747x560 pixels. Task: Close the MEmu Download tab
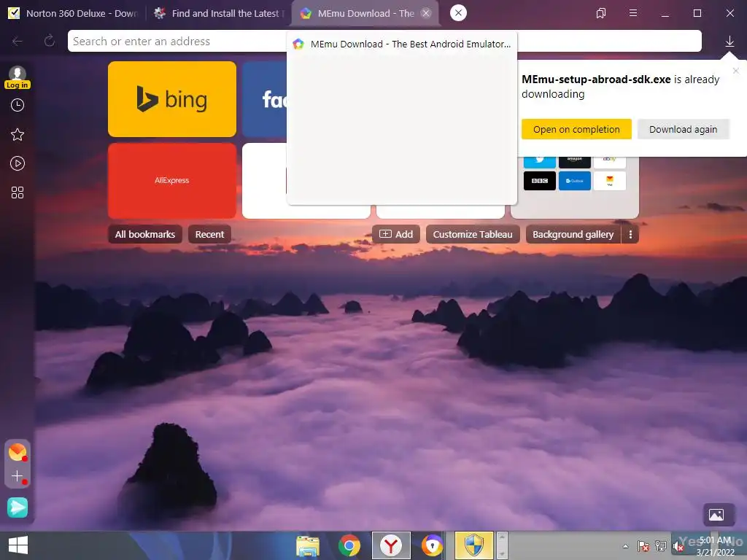point(426,13)
